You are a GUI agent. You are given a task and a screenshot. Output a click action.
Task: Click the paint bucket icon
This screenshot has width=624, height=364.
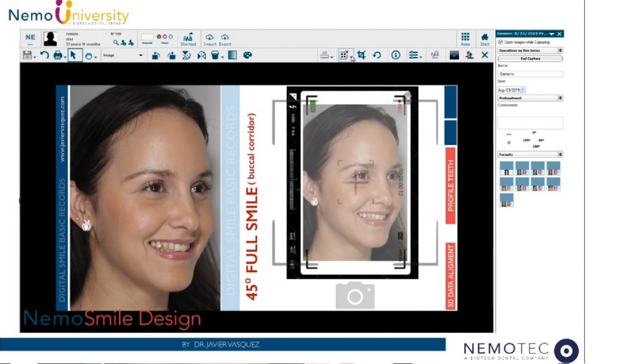pyautogui.click(x=215, y=55)
